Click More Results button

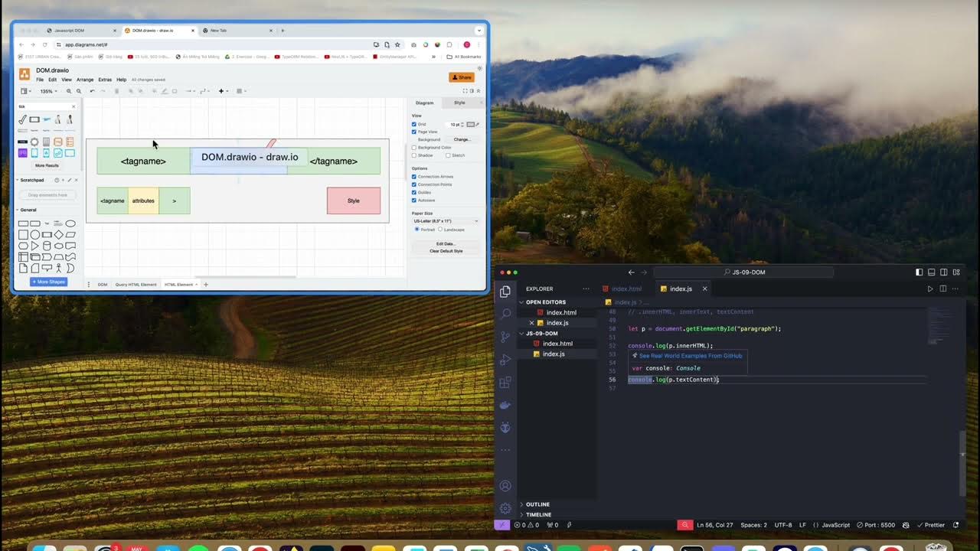pyautogui.click(x=47, y=165)
